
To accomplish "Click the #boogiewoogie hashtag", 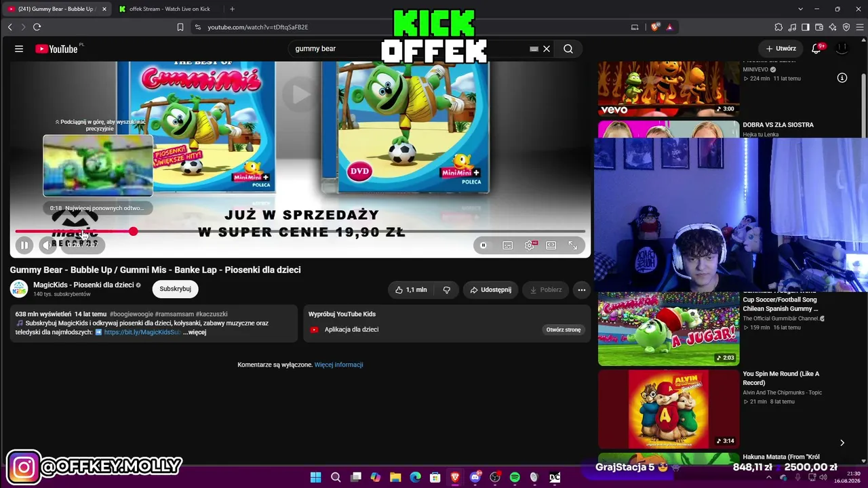I will click(131, 314).
